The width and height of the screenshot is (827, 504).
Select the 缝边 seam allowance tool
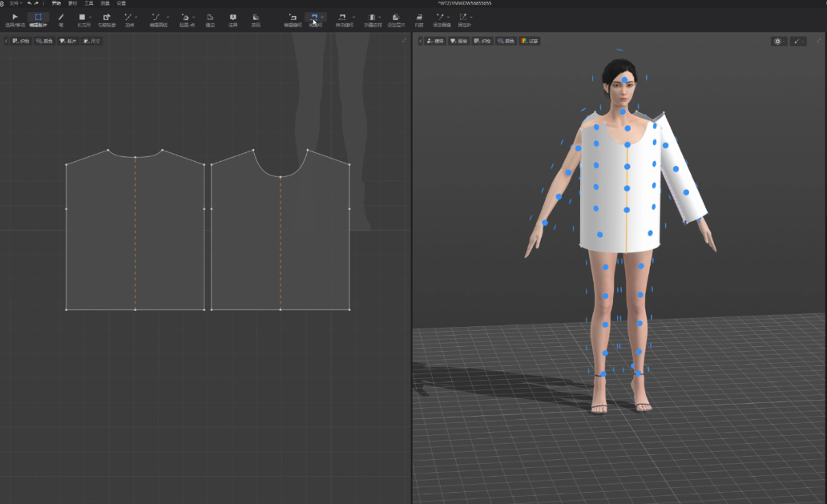pyautogui.click(x=210, y=17)
